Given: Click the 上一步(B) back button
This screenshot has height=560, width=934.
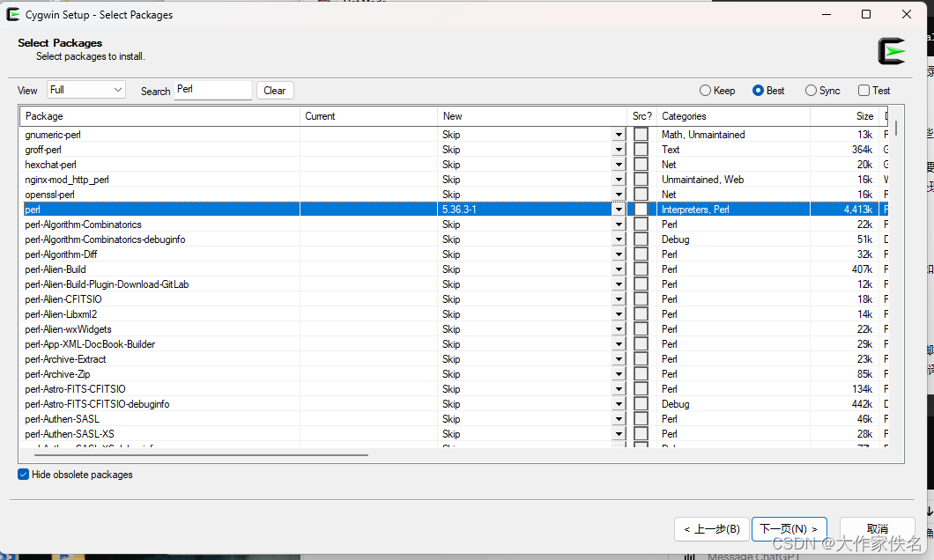Looking at the screenshot, I should pos(712,529).
